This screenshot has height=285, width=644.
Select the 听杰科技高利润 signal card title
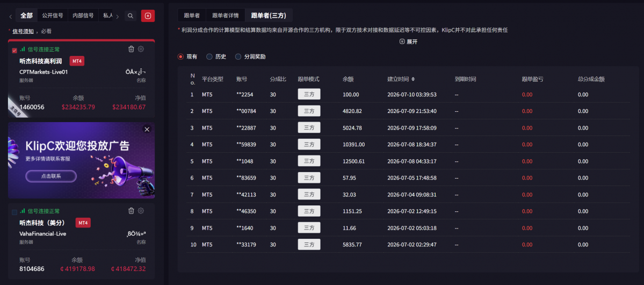[x=41, y=61]
